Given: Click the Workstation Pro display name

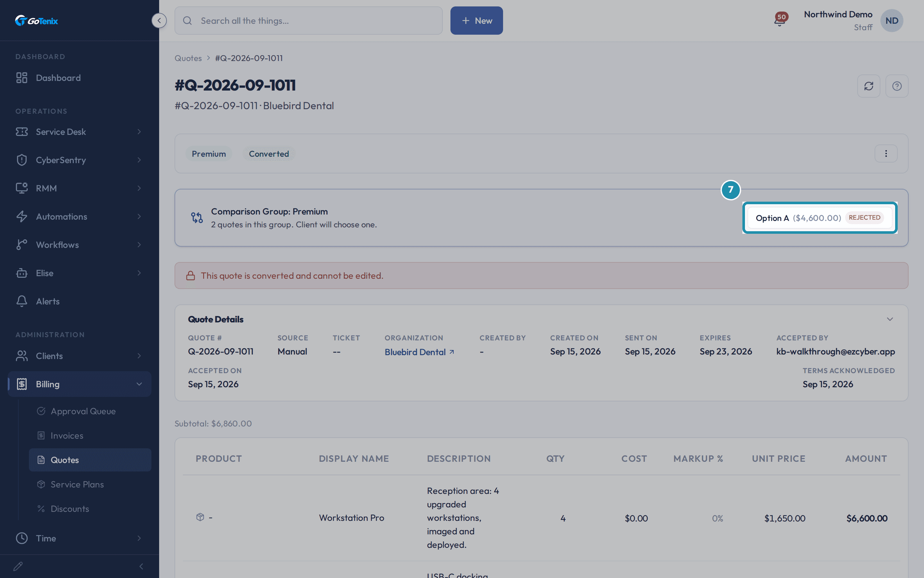Looking at the screenshot, I should [x=352, y=518].
